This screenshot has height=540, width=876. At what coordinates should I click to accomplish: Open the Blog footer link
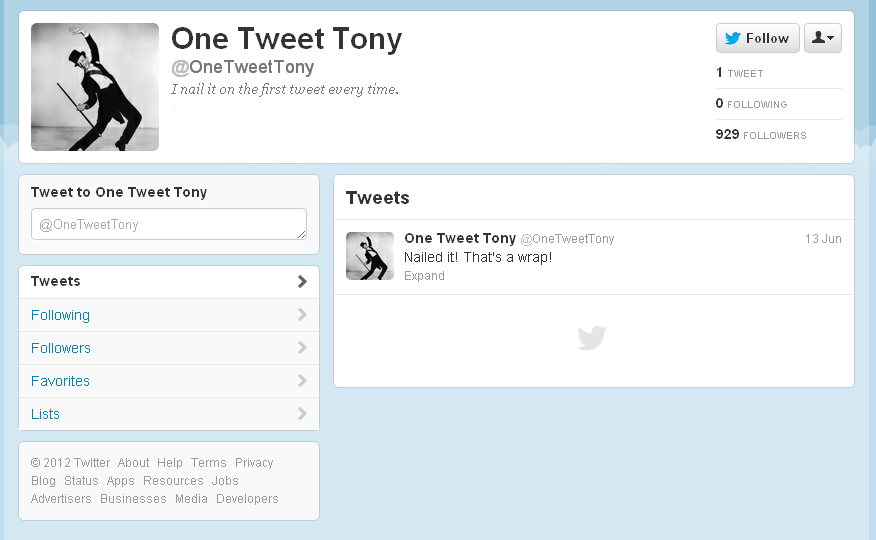43,481
